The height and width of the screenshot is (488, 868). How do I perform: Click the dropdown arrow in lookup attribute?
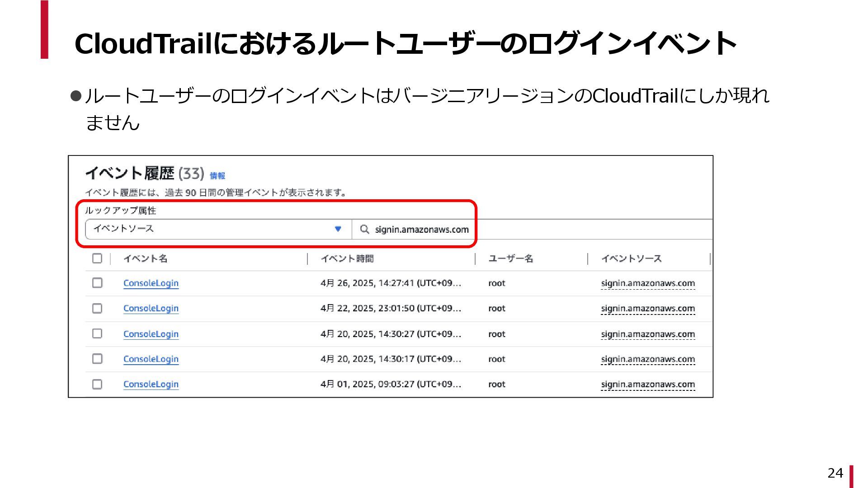[338, 229]
